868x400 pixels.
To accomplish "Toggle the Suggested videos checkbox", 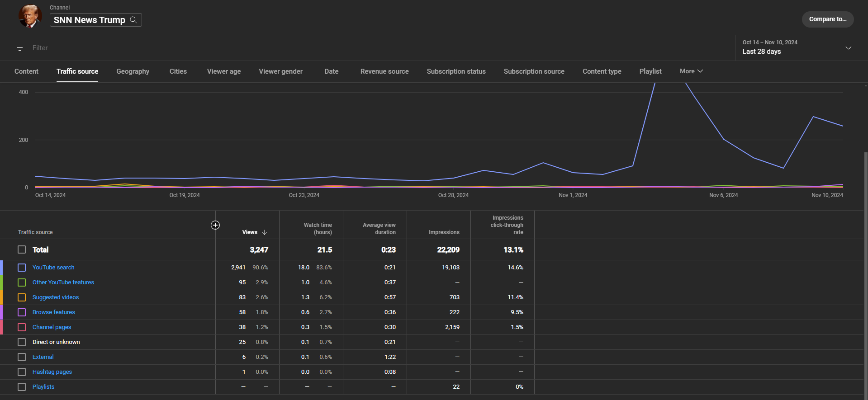I will tap(22, 297).
